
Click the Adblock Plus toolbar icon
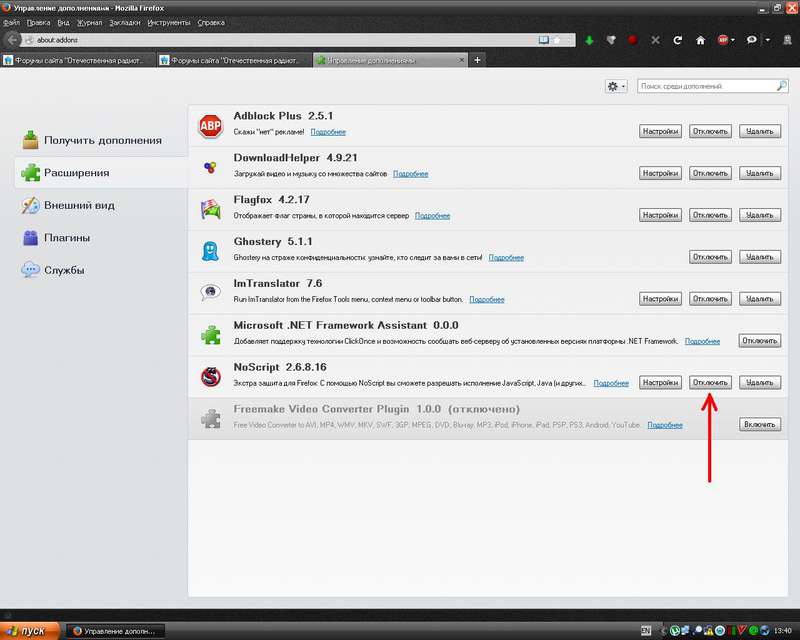pyautogui.click(x=723, y=40)
